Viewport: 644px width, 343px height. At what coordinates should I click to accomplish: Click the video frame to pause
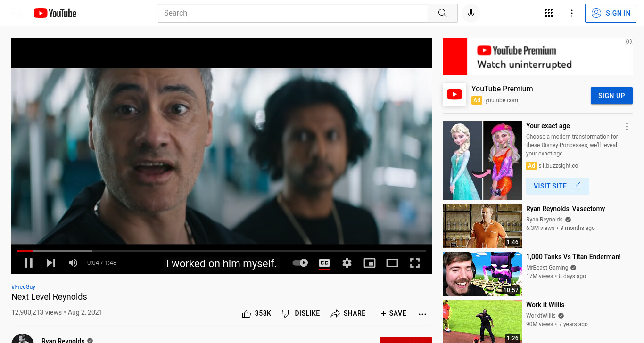(x=222, y=155)
